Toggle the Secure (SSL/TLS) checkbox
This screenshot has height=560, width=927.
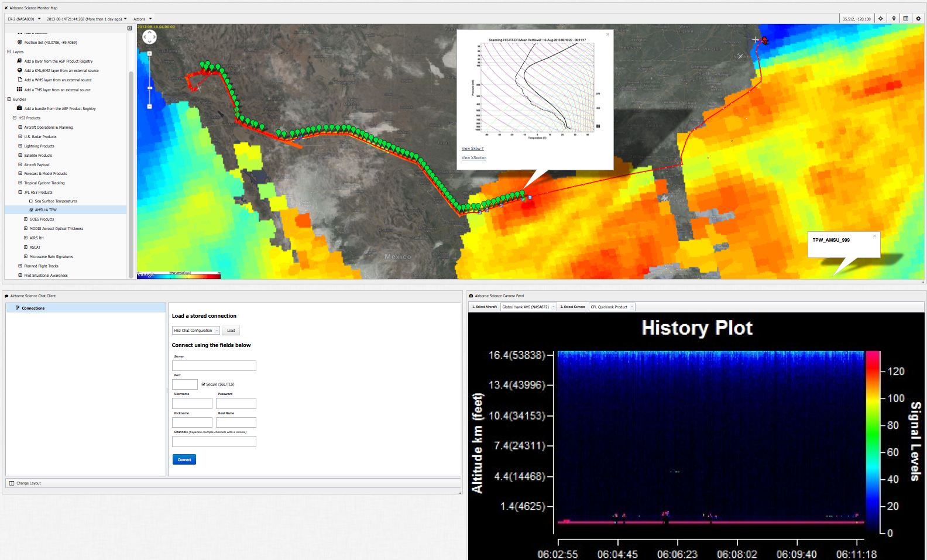point(203,384)
